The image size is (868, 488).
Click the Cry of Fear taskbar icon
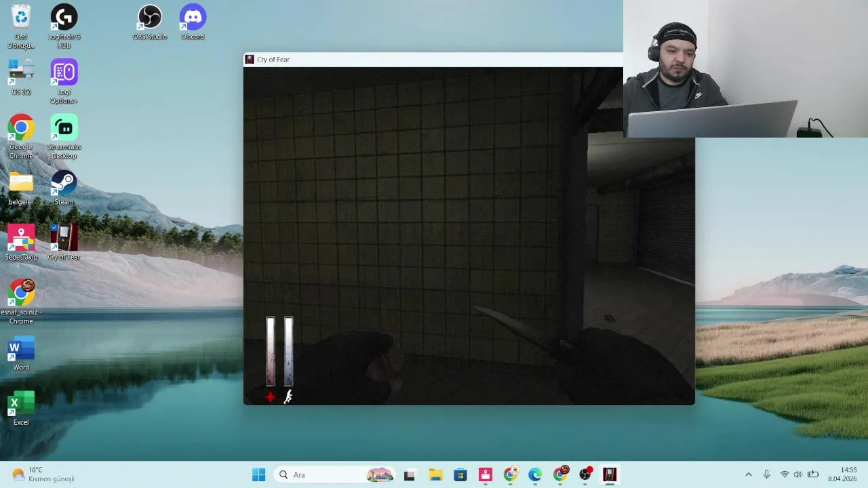click(x=610, y=474)
